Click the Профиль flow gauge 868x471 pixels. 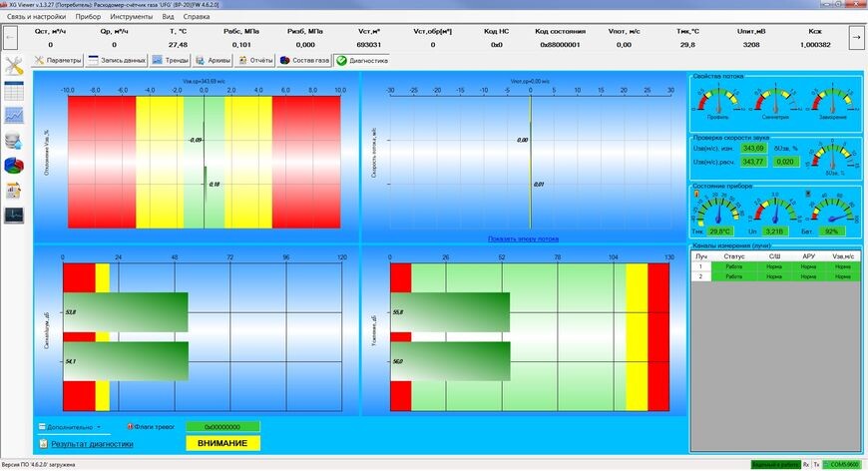717,102
